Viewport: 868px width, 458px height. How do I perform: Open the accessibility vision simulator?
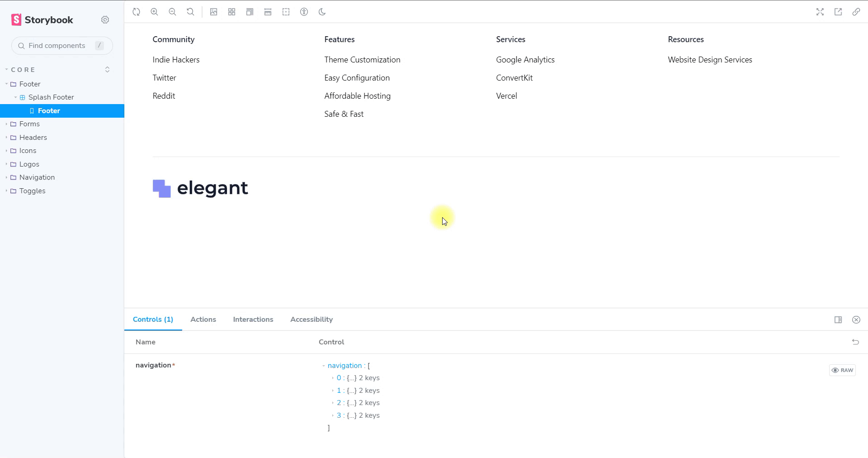pos(304,12)
